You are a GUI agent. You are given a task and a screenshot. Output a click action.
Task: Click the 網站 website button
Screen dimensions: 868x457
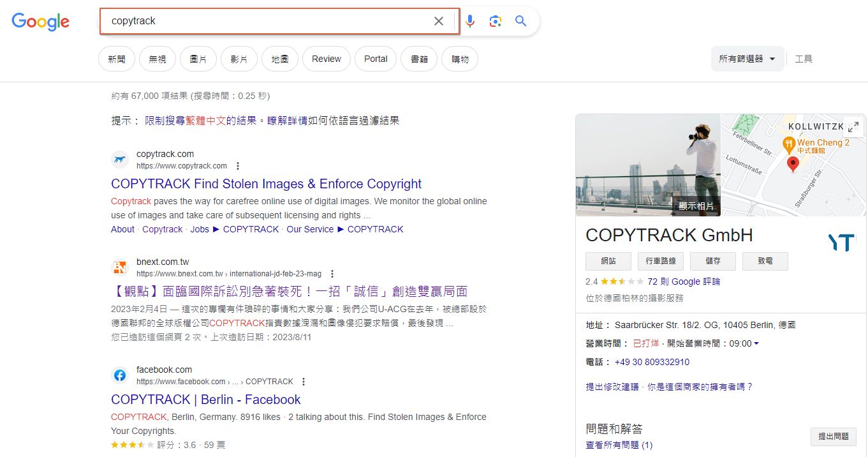(x=608, y=261)
